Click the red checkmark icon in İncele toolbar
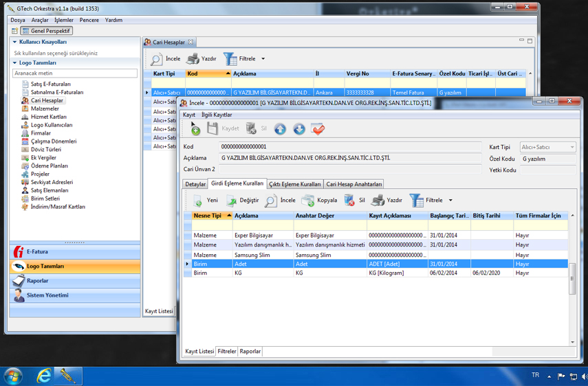The image size is (588, 386). [317, 129]
